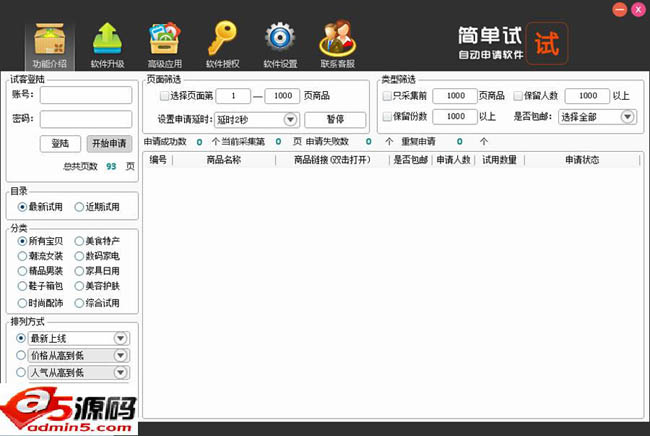650x436 pixels.
Task: Open the 人气从高到低 dropdown
Action: (120, 372)
